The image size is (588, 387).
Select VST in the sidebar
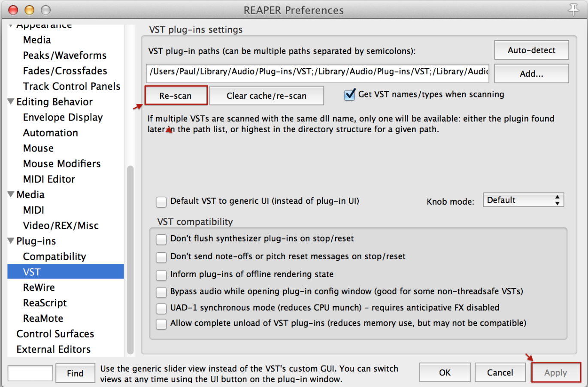[66, 272]
